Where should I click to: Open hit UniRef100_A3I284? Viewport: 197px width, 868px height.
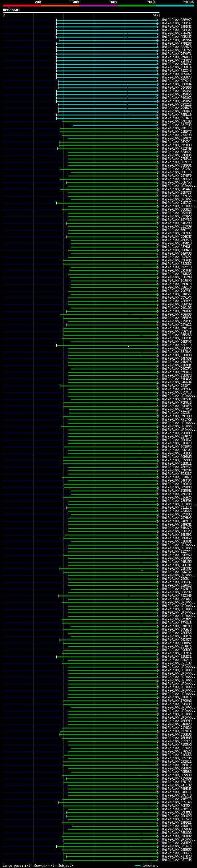[177, 169]
